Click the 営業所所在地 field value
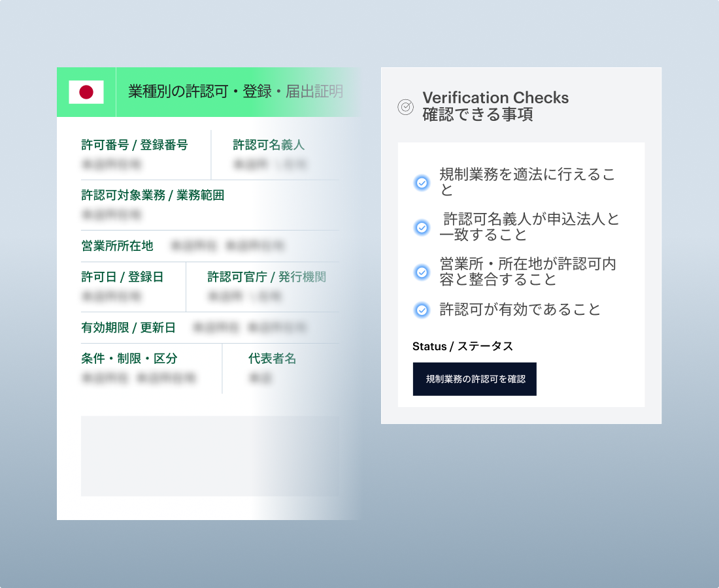 tap(227, 246)
